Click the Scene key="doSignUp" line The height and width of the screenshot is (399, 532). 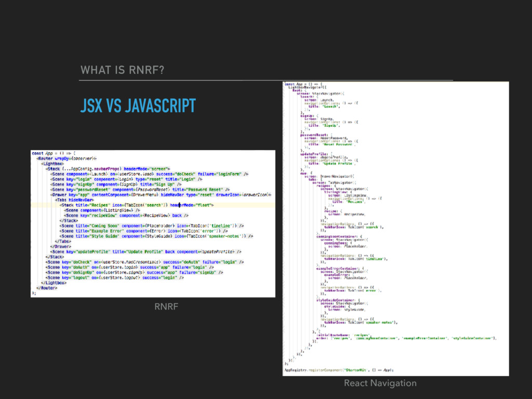pyautogui.click(x=135, y=272)
